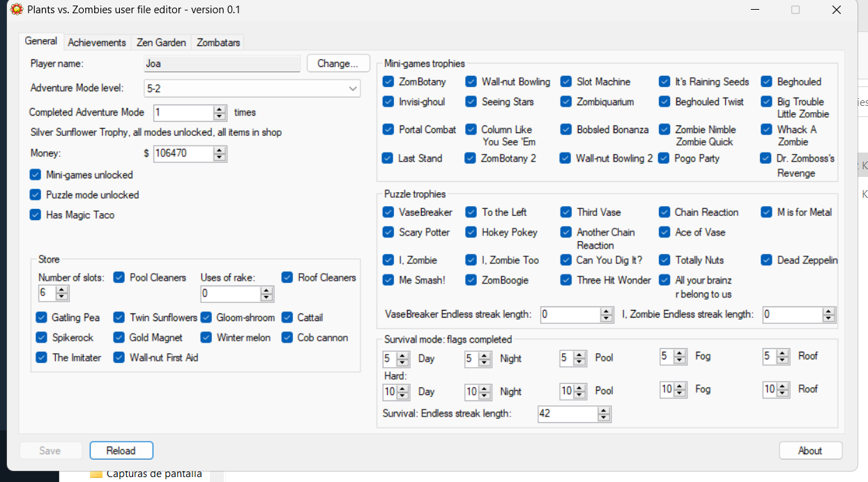
Task: Toggle Dr. Zomboss's Revenge trophy
Action: pyautogui.click(x=766, y=159)
